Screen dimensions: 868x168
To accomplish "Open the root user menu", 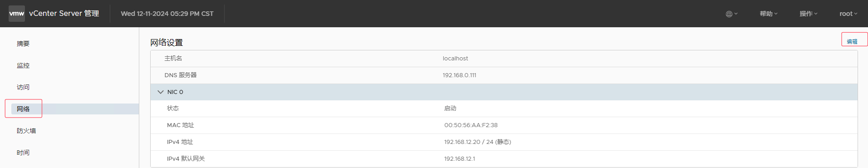I will 848,14.
